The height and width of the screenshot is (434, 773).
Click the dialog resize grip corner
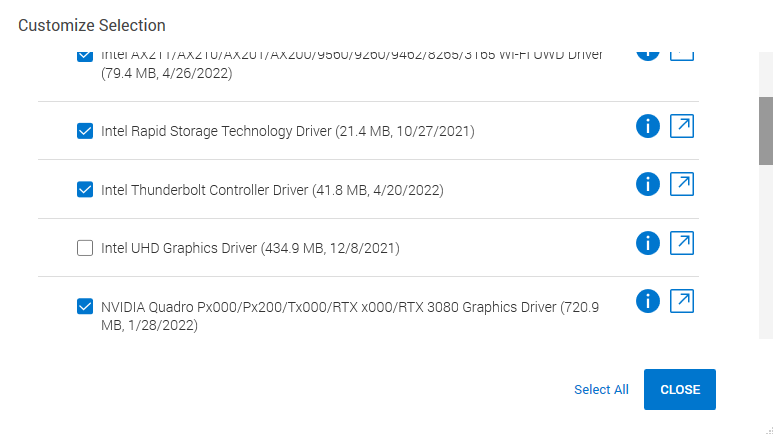click(767, 428)
